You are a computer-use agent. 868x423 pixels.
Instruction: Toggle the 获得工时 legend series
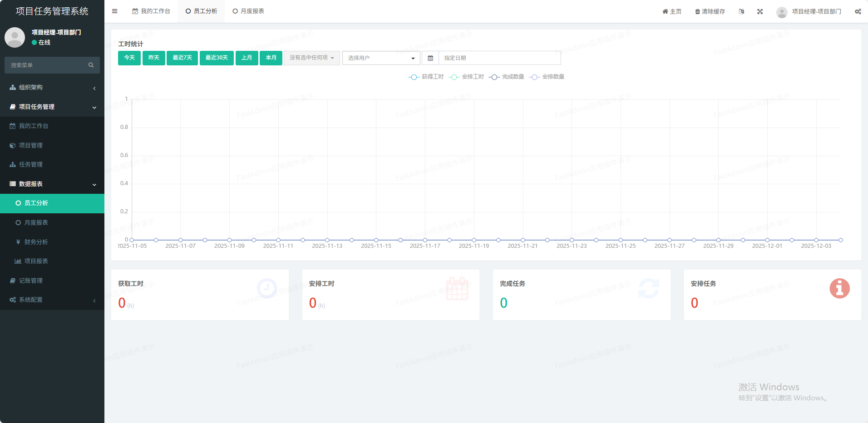point(426,77)
